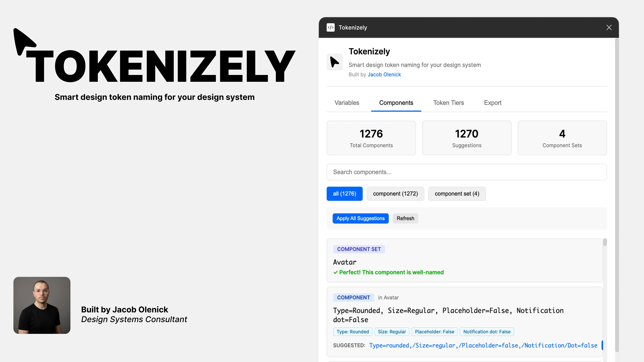Close the Tokenizely plugin window

(609, 27)
